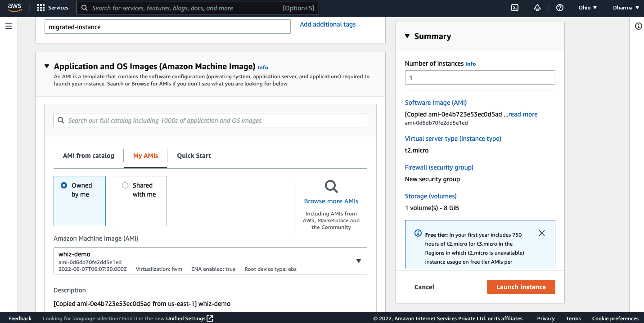Focus the AMI catalog search field
The width and height of the screenshot is (644, 323).
click(x=210, y=121)
